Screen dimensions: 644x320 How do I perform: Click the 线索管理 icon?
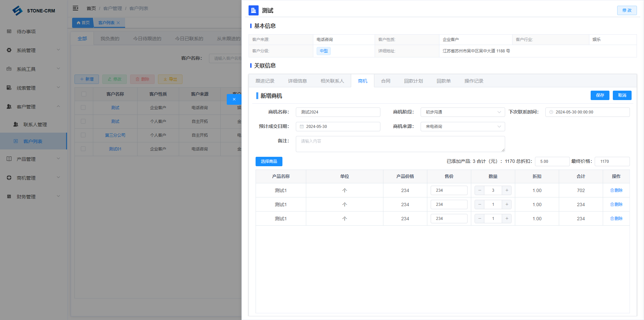tap(9, 88)
